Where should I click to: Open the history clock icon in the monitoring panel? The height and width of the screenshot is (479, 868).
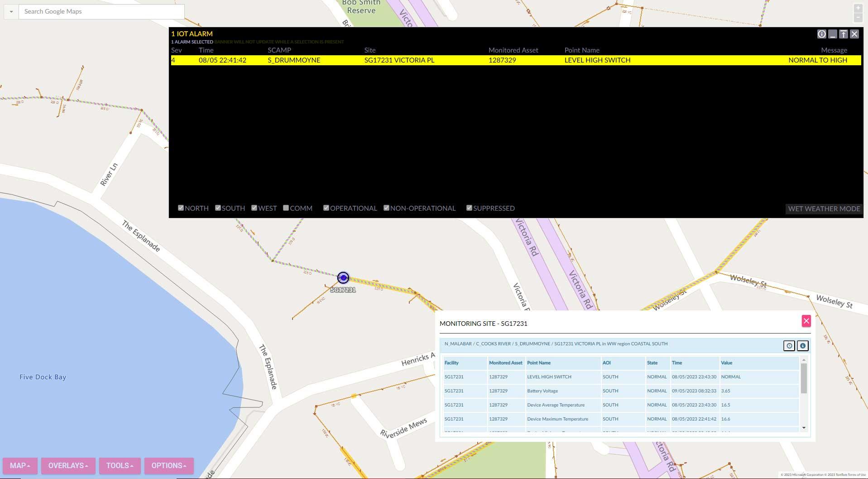tap(789, 345)
